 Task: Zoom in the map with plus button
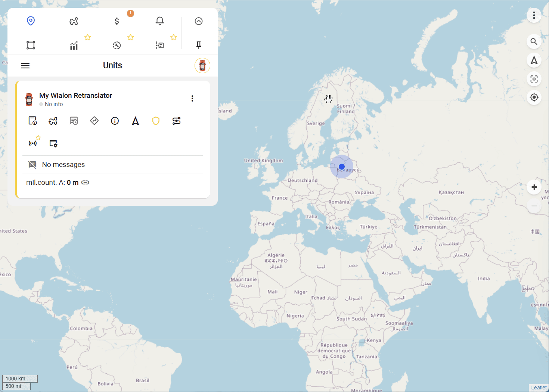tap(534, 187)
